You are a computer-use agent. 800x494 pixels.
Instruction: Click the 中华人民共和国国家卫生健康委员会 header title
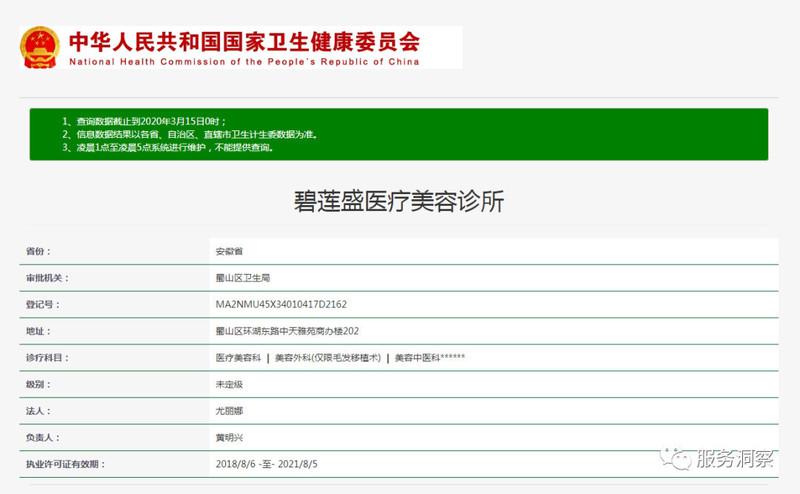click(244, 41)
